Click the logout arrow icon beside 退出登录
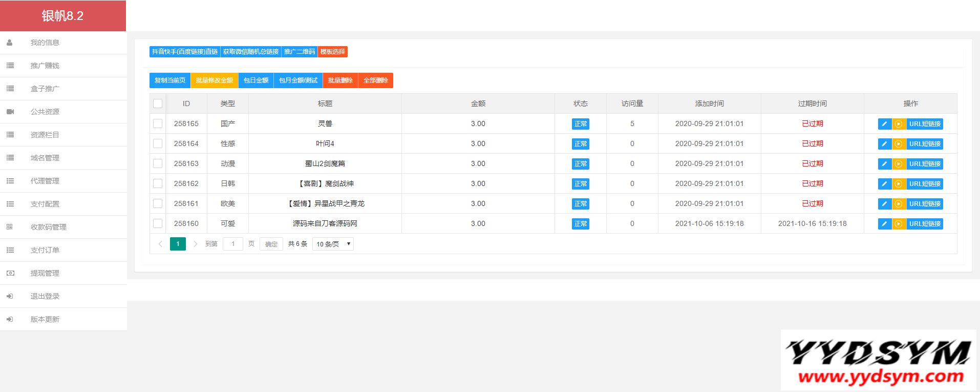Image resolution: width=980 pixels, height=392 pixels. click(10, 296)
